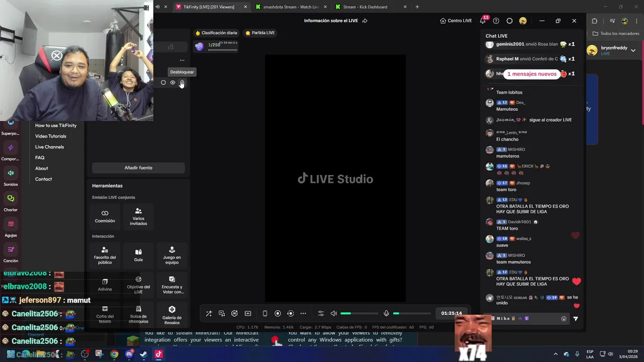644x362 pixels.
Task: Open LIVE Studio settings gear
Action: (x=510, y=21)
